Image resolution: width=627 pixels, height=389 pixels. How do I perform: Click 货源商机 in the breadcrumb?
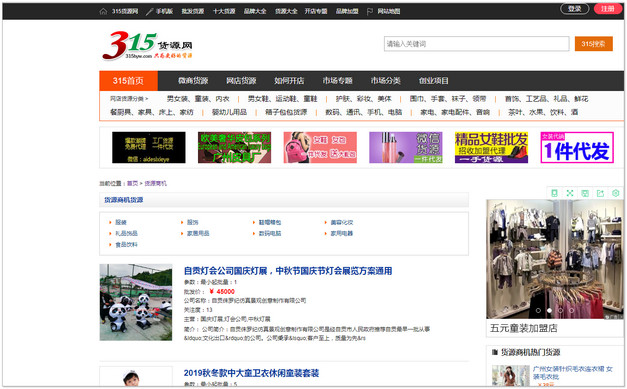155,184
